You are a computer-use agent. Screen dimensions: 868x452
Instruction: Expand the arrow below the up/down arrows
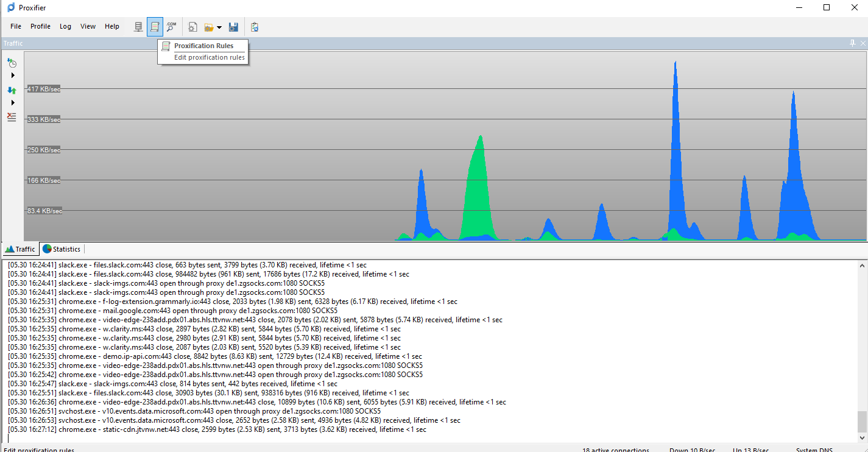point(13,102)
